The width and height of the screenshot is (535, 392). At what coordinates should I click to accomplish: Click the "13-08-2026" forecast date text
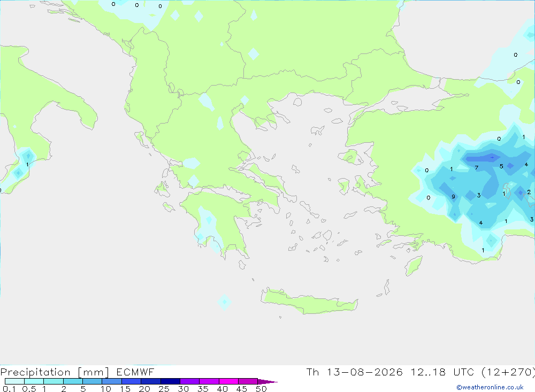point(364,372)
